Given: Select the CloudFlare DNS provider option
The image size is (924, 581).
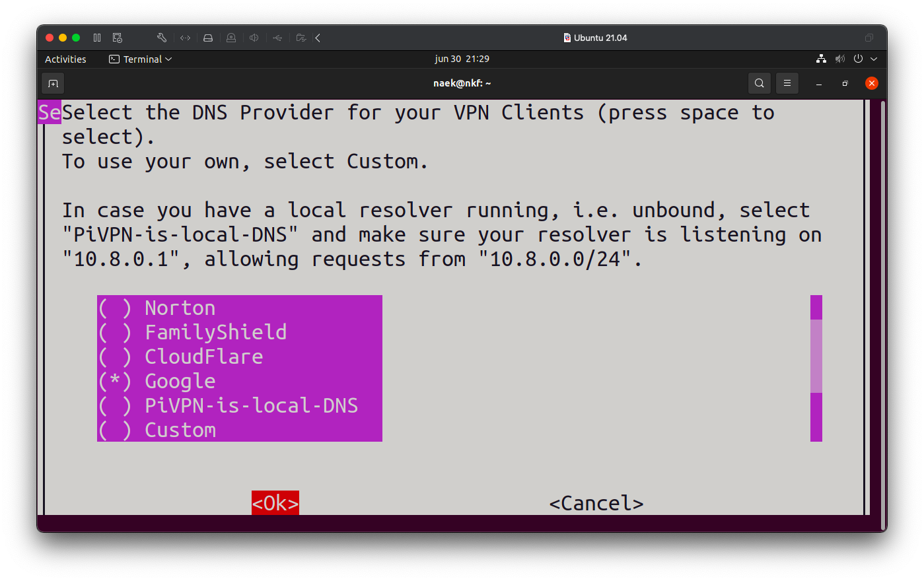Looking at the screenshot, I should [240, 357].
